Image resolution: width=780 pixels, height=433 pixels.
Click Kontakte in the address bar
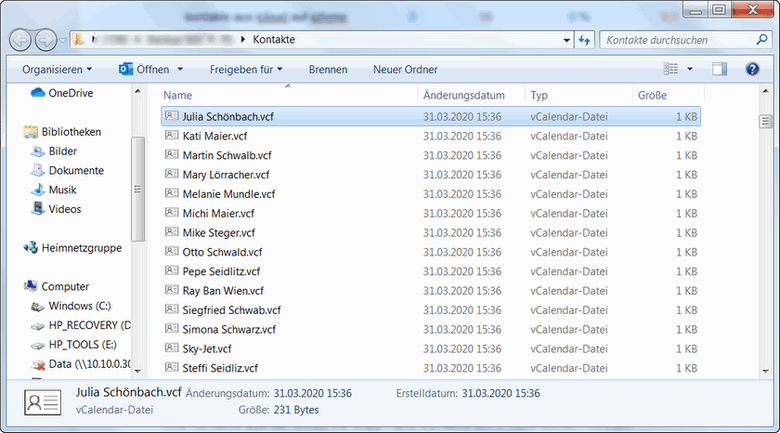coord(274,40)
